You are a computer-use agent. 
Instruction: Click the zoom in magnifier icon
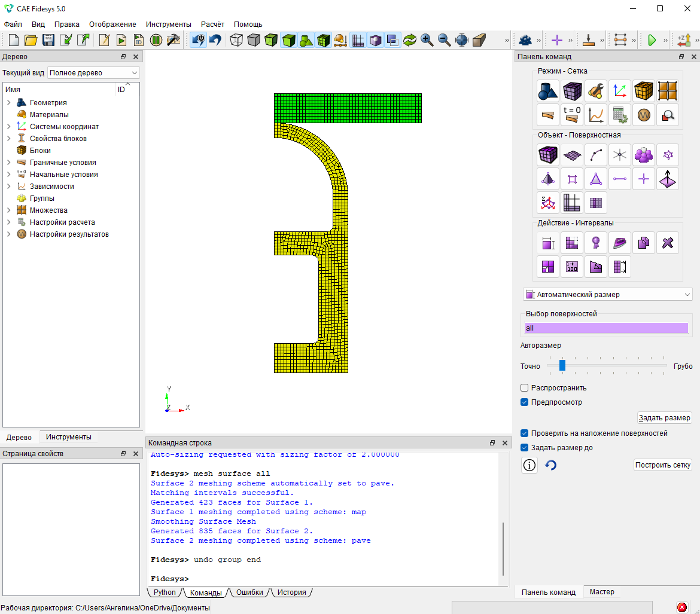tap(427, 40)
